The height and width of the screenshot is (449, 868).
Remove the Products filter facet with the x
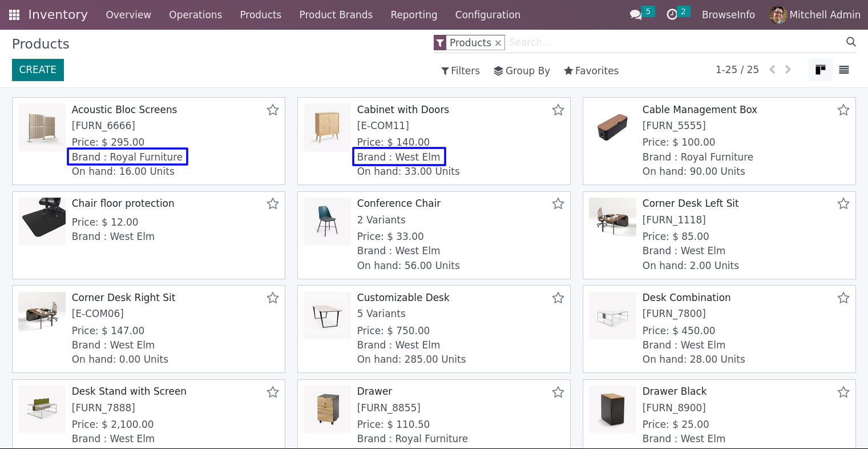(498, 43)
